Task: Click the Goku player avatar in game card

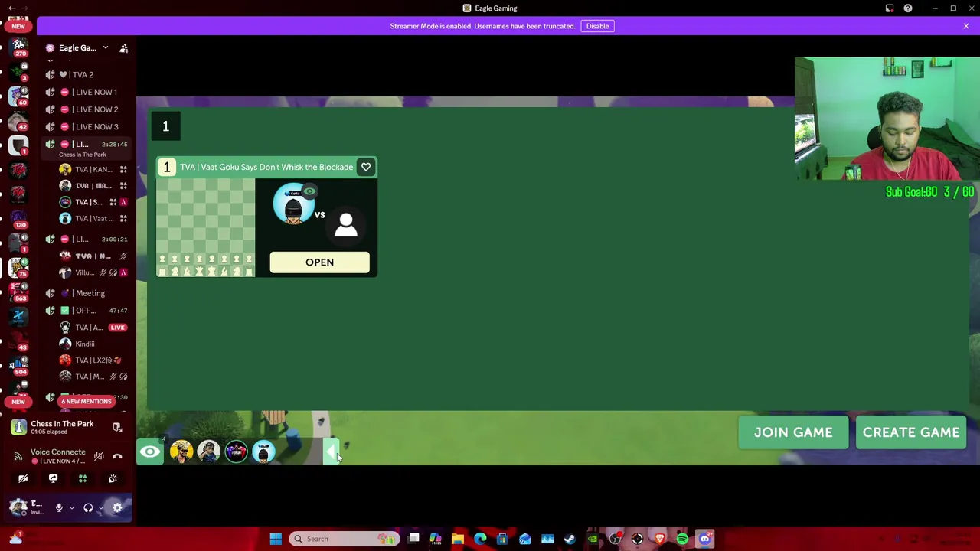Action: (x=294, y=204)
